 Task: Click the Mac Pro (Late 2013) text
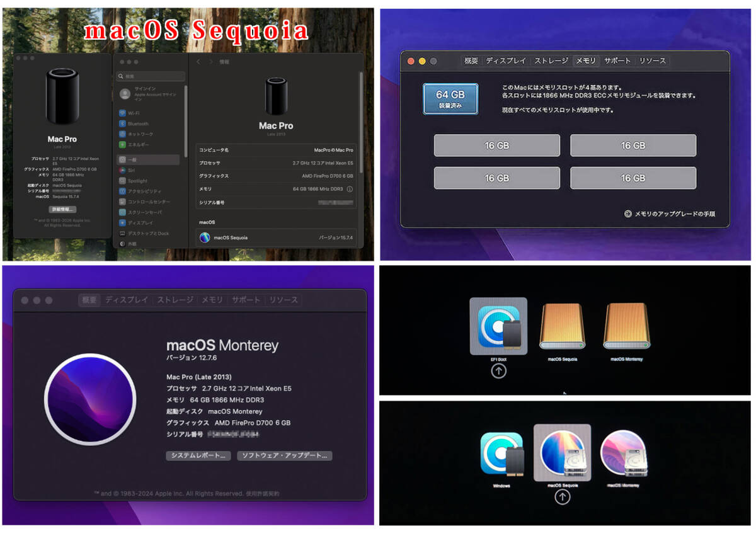[198, 377]
